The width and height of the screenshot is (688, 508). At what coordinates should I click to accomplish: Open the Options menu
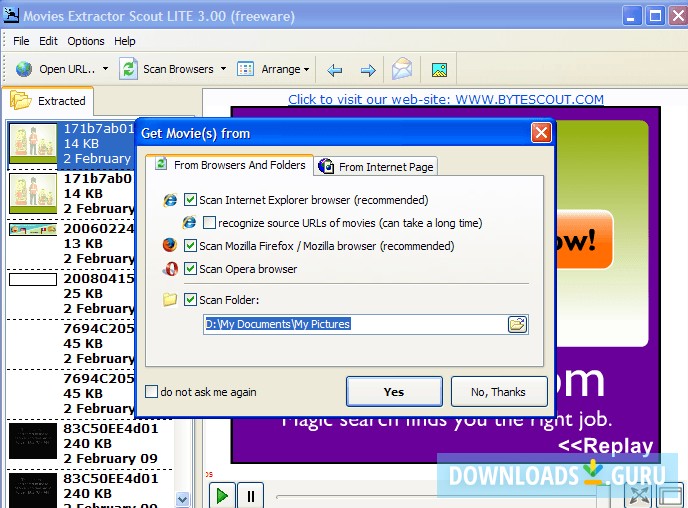(x=86, y=41)
